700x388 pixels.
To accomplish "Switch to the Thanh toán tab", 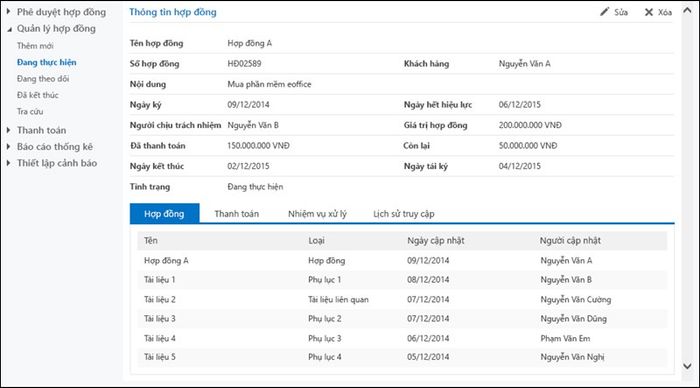I will click(x=237, y=214).
